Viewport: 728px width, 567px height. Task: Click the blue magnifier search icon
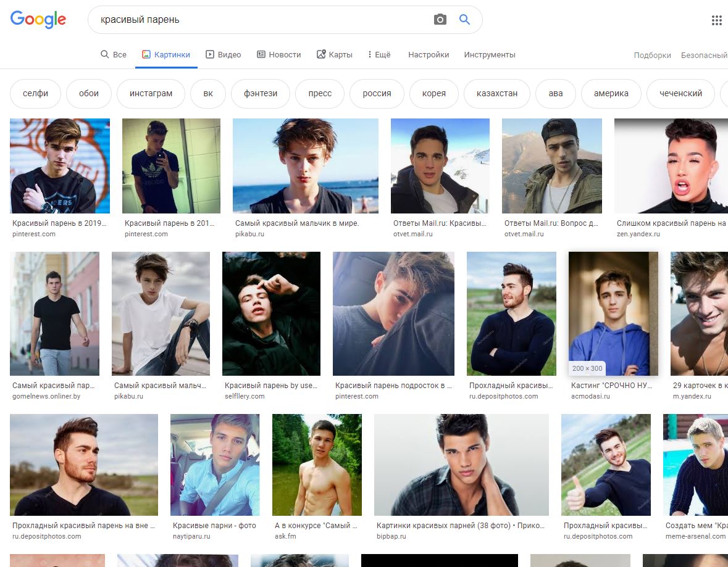tap(464, 20)
